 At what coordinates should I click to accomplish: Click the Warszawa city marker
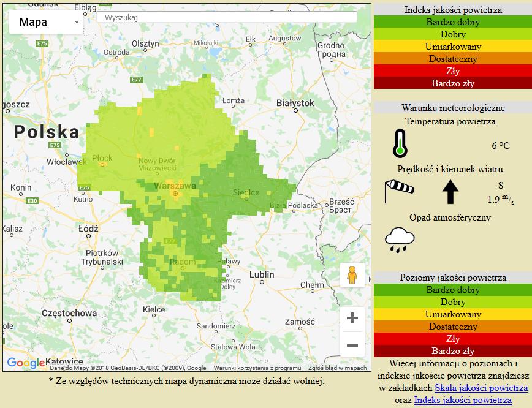point(175,194)
